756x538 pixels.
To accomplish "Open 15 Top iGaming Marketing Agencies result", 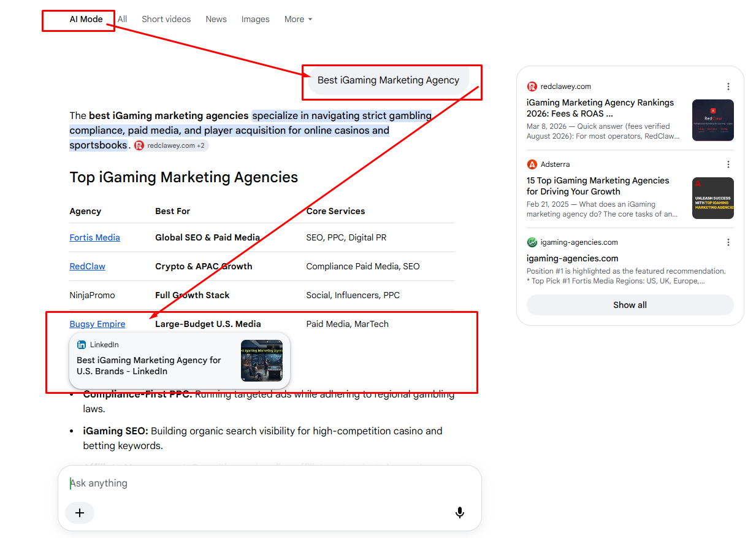I will pyautogui.click(x=598, y=186).
